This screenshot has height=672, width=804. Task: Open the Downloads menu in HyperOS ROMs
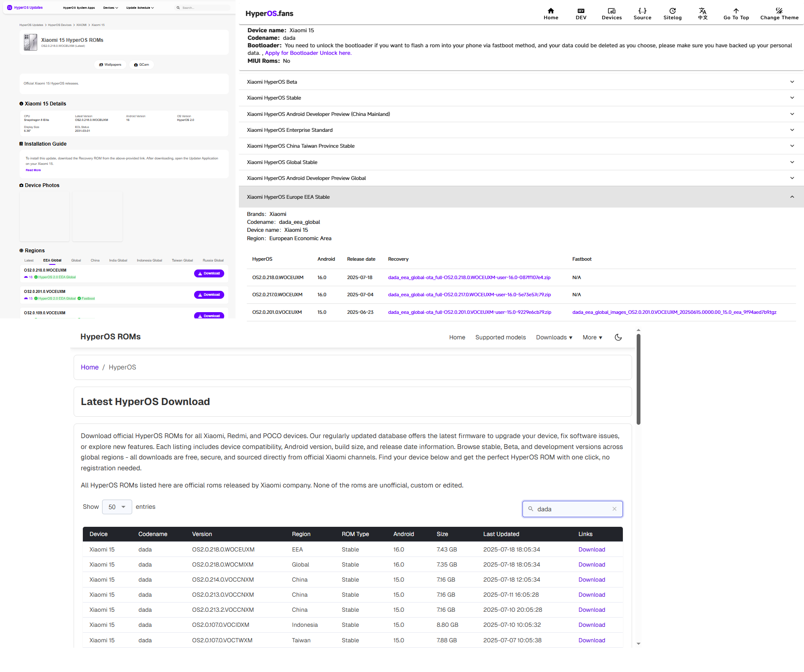tap(554, 337)
